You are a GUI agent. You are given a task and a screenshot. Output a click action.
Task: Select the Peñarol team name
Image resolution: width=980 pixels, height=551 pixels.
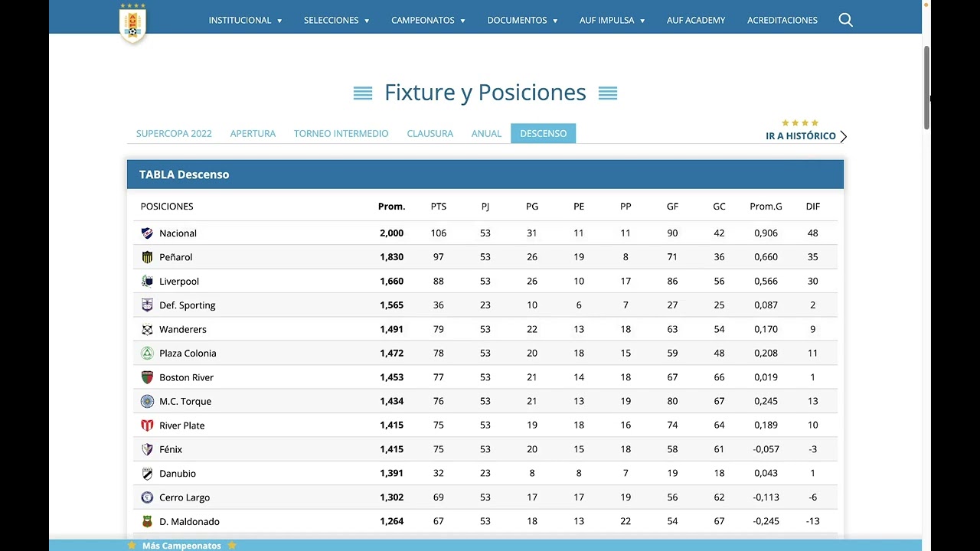176,257
